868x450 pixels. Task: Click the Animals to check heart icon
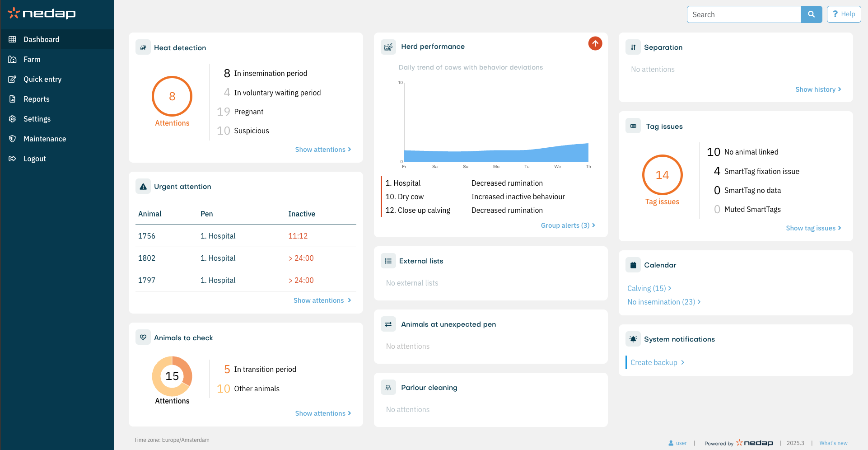(143, 337)
